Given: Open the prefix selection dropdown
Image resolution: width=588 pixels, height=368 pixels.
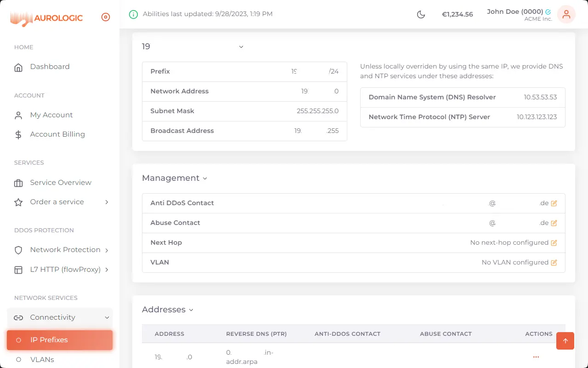Looking at the screenshot, I should pyautogui.click(x=241, y=46).
